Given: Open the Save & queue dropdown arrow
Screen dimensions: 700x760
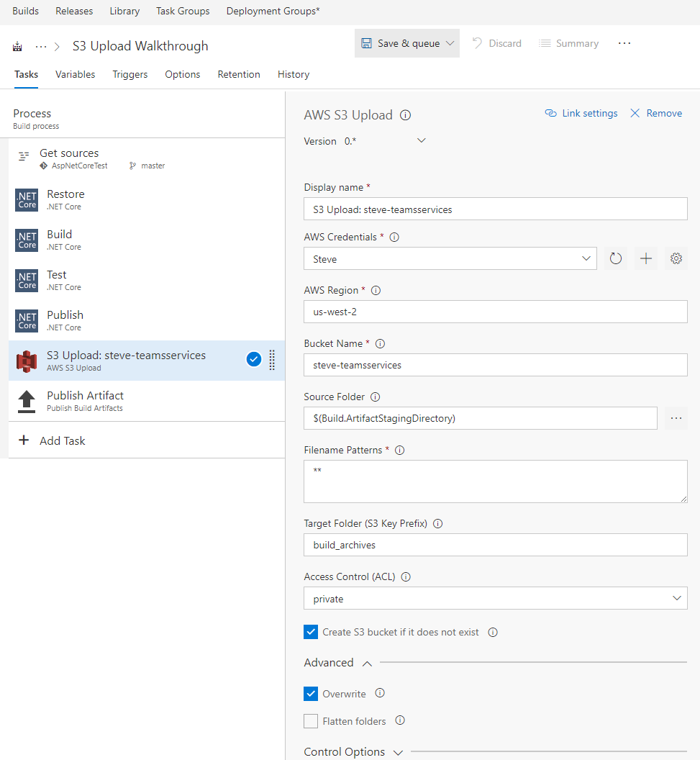Looking at the screenshot, I should [450, 43].
